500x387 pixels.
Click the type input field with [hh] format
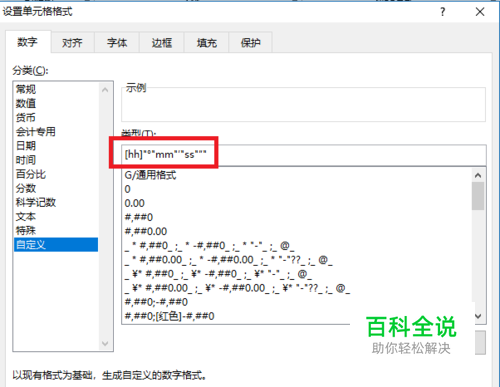304,155
